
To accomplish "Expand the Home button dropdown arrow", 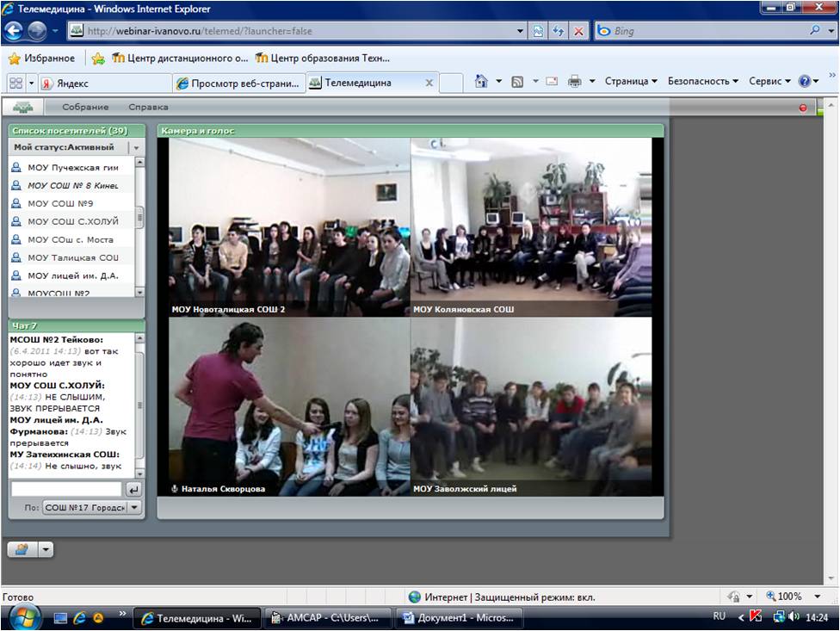I will pyautogui.click(x=499, y=82).
